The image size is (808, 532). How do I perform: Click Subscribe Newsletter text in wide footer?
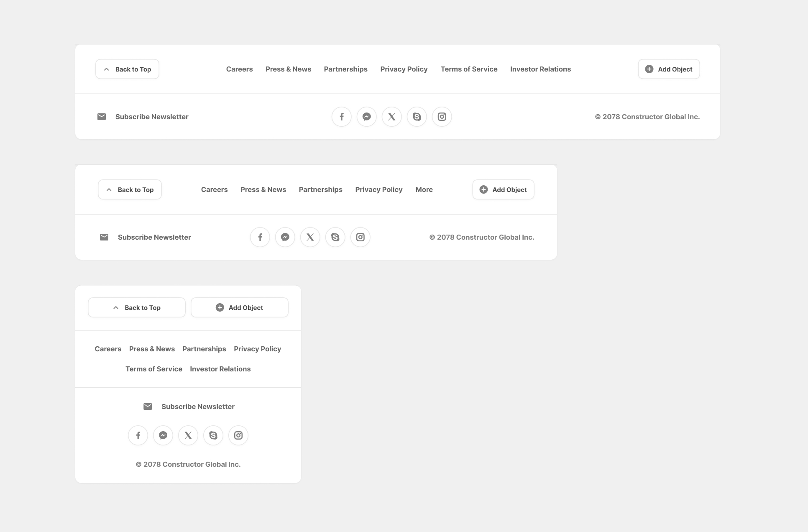[152, 117]
